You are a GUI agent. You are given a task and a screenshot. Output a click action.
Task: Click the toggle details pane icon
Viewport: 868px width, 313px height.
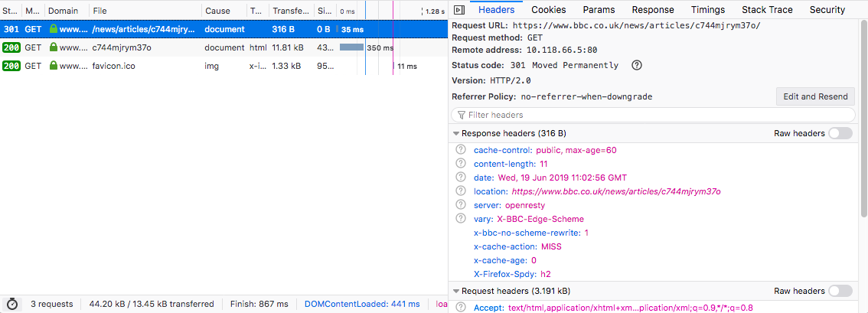[x=458, y=10]
